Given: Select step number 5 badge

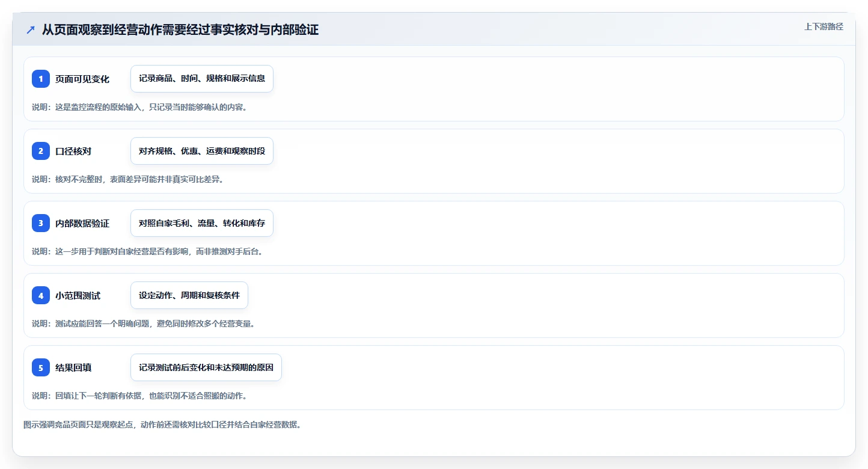Looking at the screenshot, I should coord(41,367).
